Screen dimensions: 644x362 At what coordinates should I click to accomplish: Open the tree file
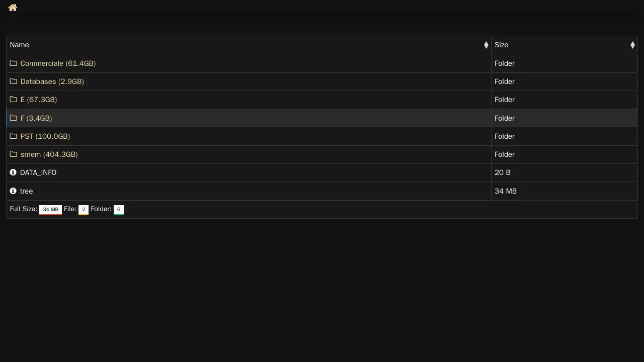click(x=26, y=191)
